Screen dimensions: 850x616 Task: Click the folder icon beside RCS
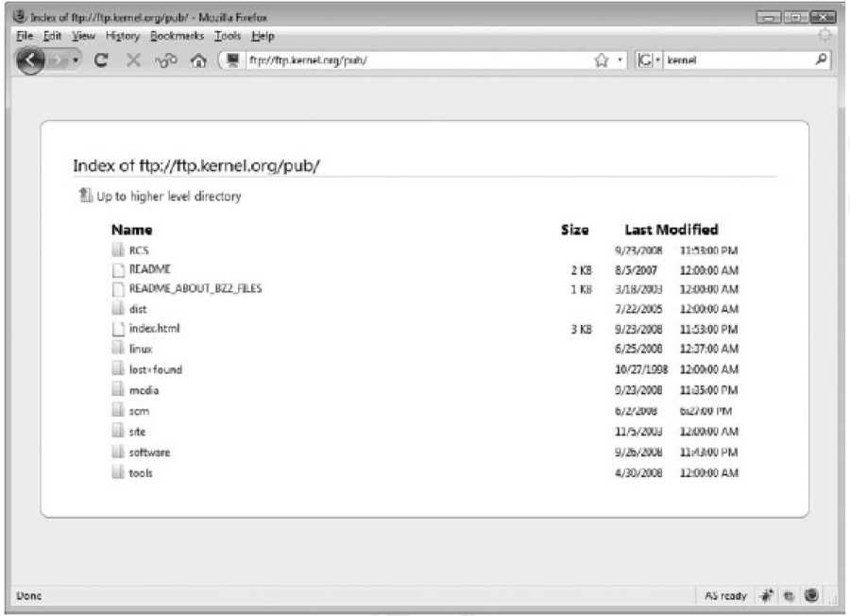point(118,249)
